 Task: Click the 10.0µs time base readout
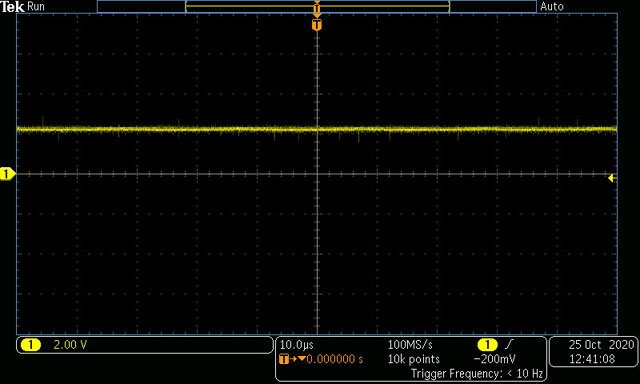coord(296,345)
